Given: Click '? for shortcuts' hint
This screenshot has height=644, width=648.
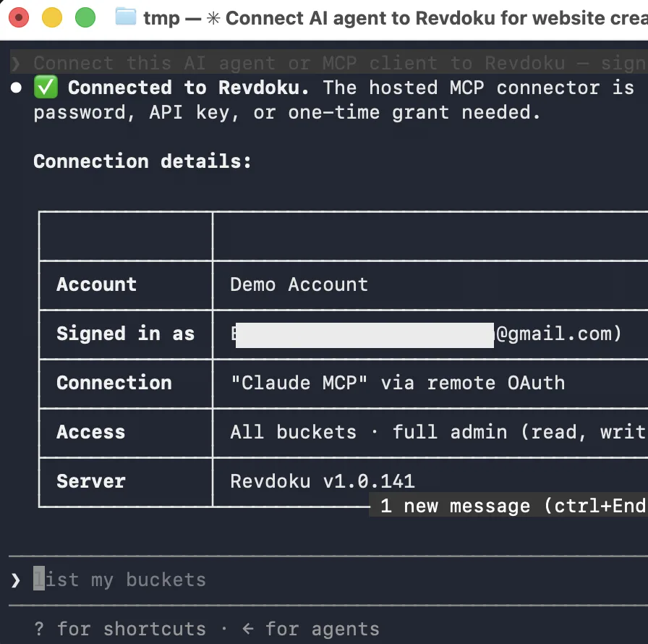Looking at the screenshot, I should 120,629.
